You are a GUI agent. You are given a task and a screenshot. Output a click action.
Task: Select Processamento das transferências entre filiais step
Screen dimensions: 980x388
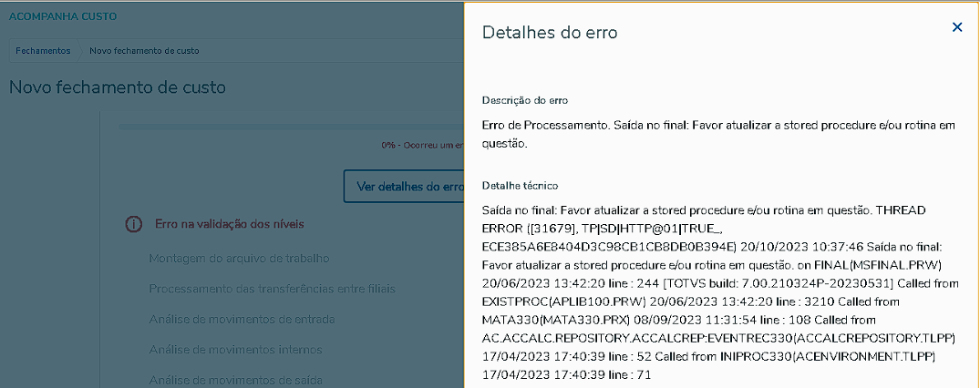(272, 289)
